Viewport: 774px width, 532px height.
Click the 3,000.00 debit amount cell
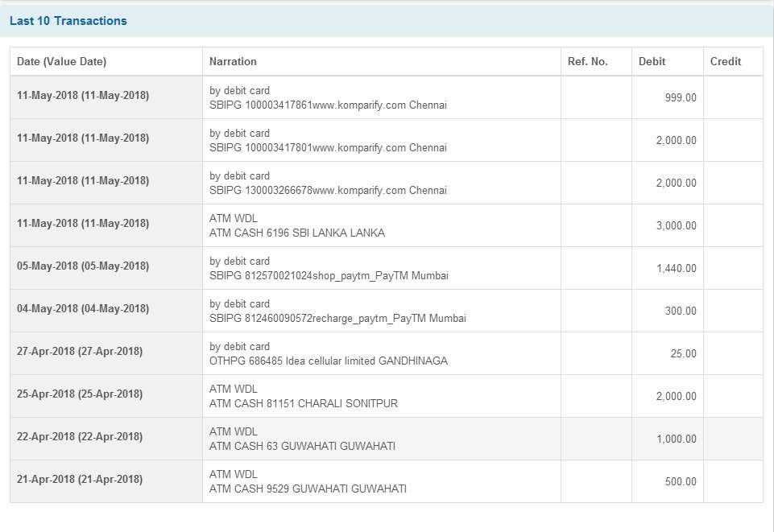tap(679, 225)
